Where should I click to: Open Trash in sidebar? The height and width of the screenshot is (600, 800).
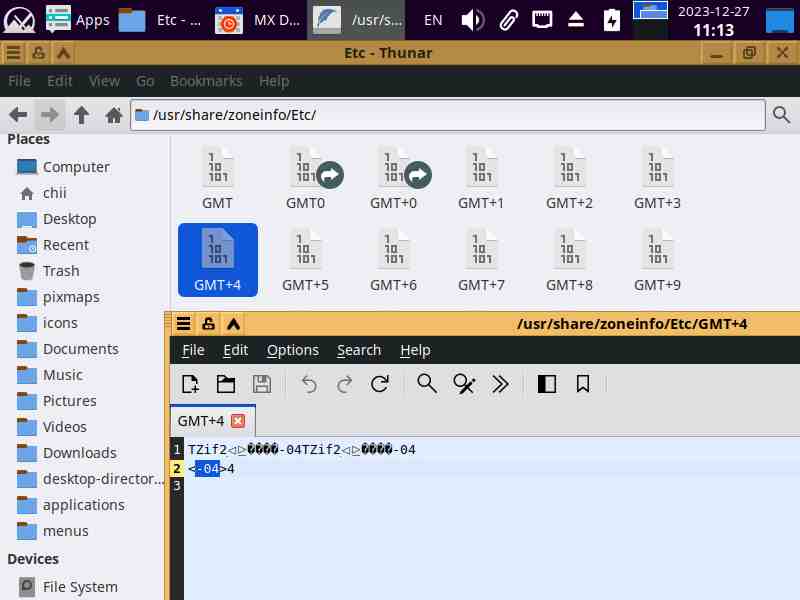coord(61,271)
